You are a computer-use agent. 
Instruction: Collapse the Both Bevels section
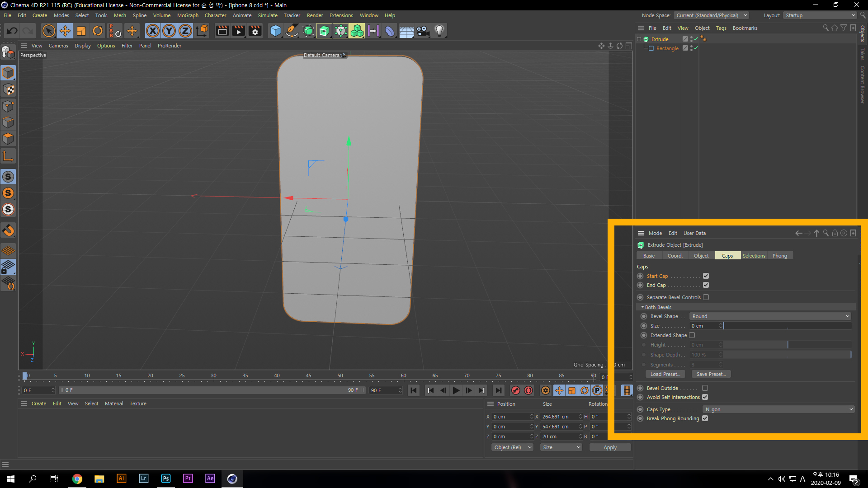click(x=642, y=307)
